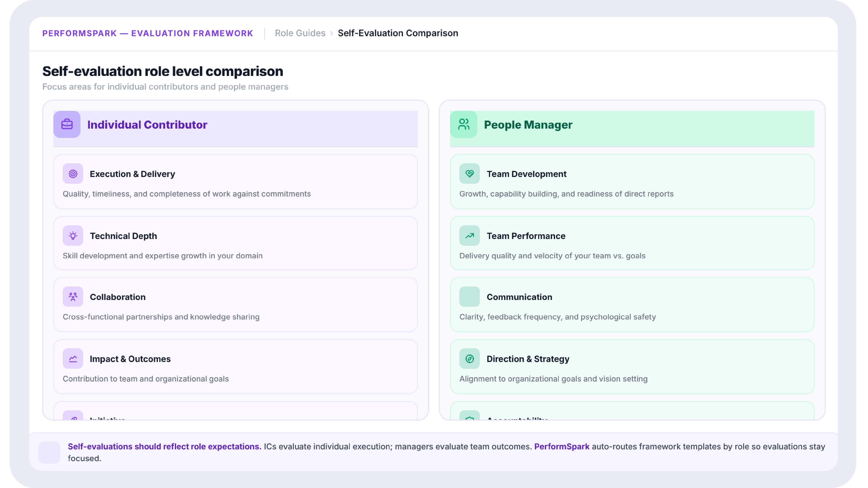The width and height of the screenshot is (868, 488).
Task: Open the Role Guides breadcrumb link
Action: click(x=300, y=33)
